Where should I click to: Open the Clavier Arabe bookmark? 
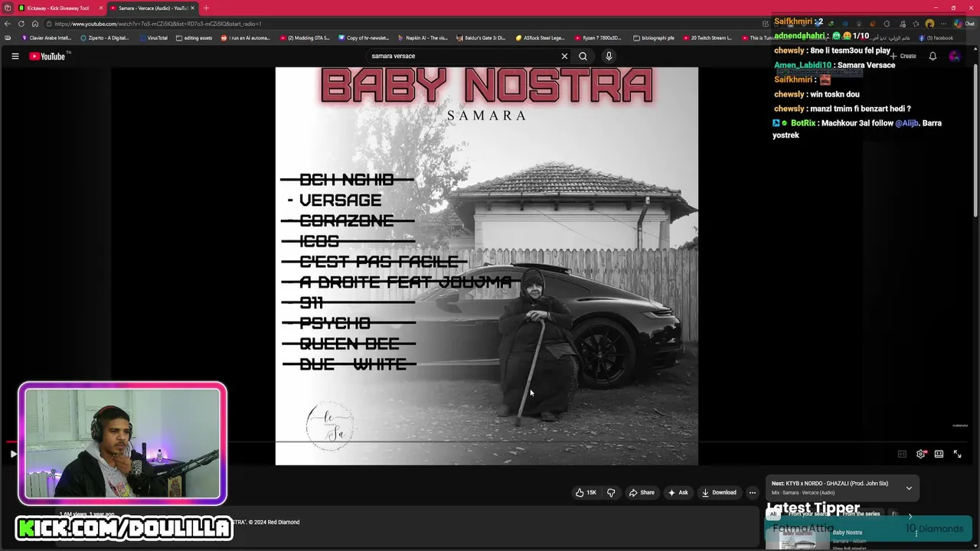tap(47, 37)
